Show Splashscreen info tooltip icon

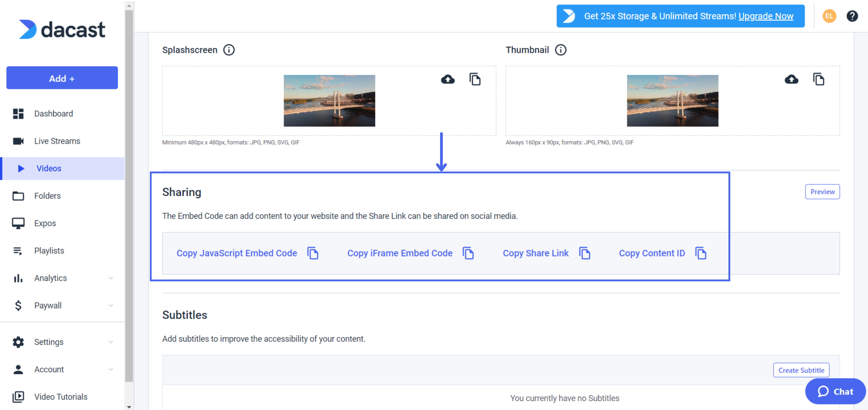point(229,50)
